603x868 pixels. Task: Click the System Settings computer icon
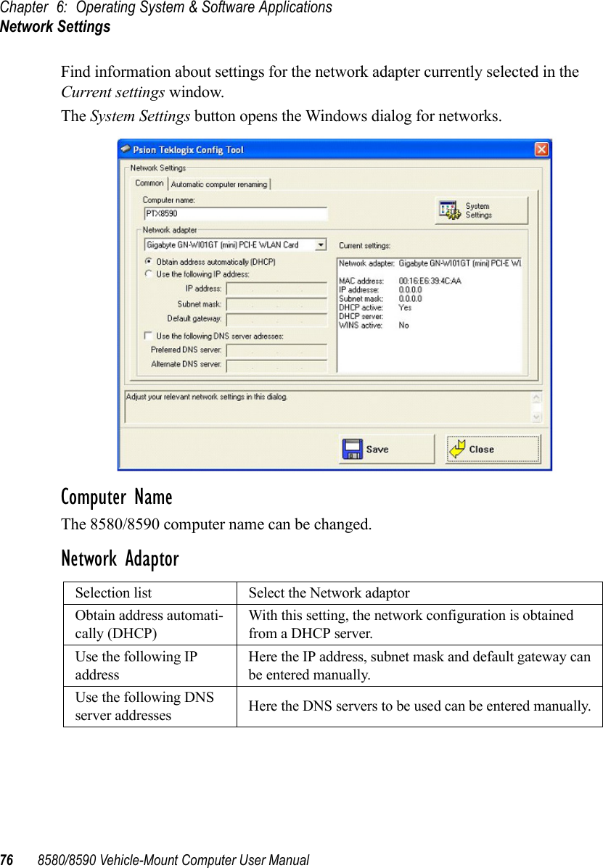(x=450, y=210)
